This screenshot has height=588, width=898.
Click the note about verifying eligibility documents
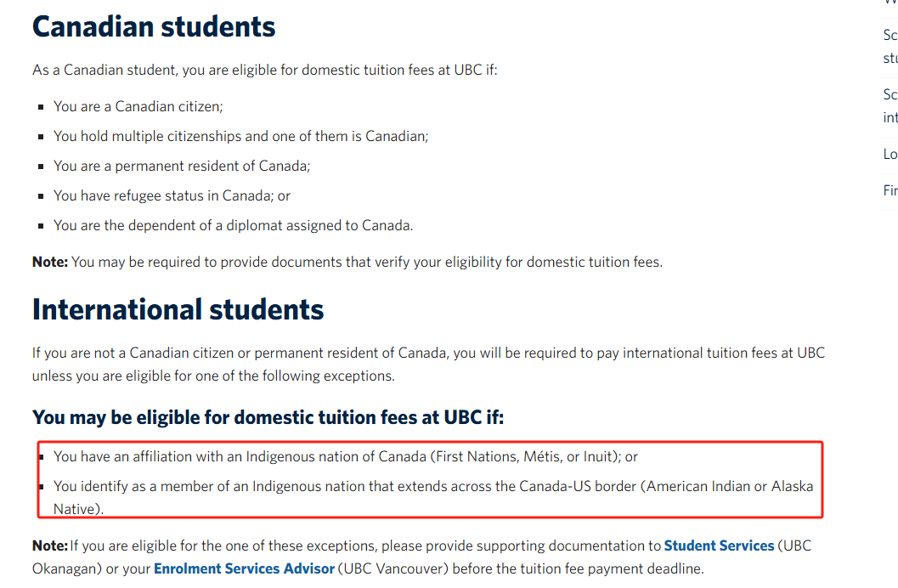(x=347, y=263)
